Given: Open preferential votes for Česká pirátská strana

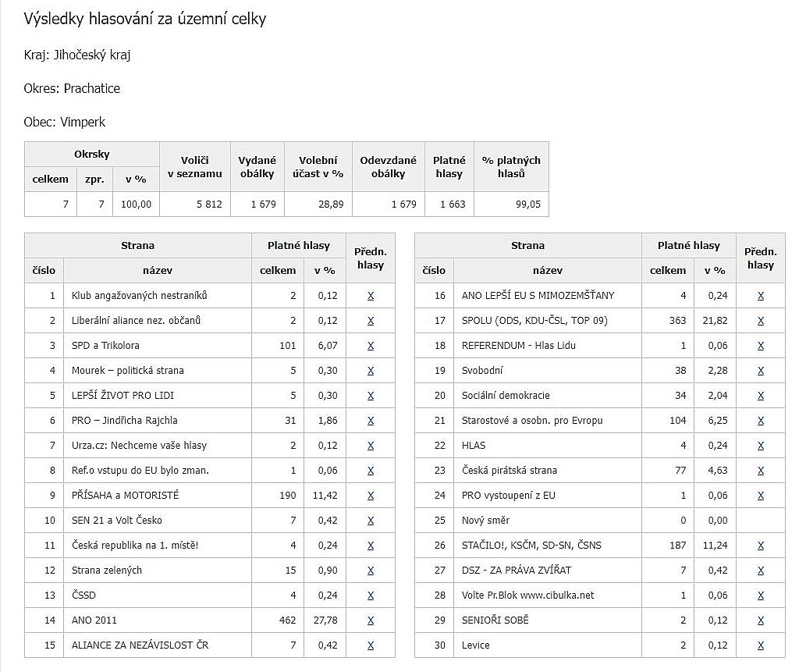Looking at the screenshot, I should coord(761,471).
